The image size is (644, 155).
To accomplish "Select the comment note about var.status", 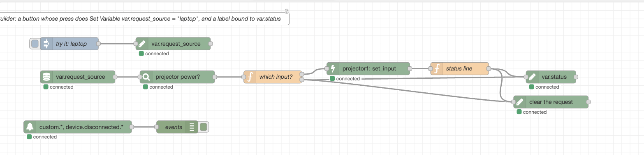I will point(144,19).
